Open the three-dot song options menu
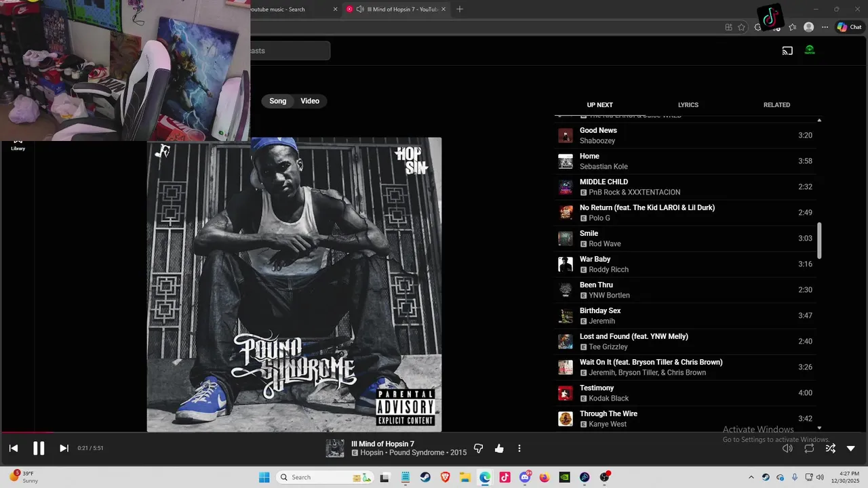The height and width of the screenshot is (488, 868). tap(519, 448)
